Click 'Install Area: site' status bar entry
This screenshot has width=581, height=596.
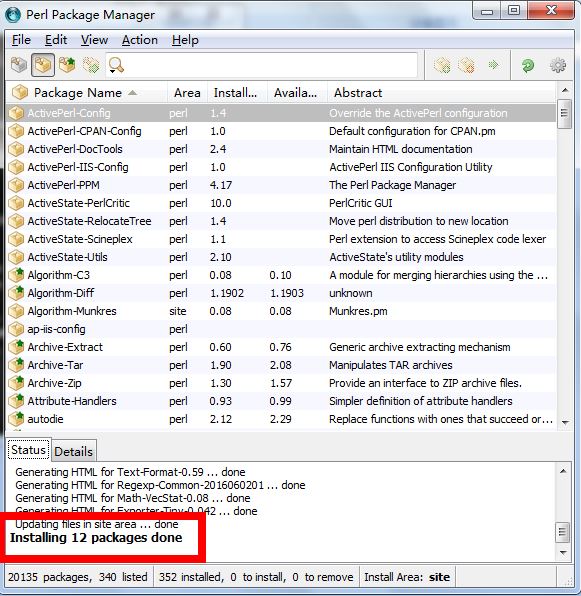(x=407, y=577)
